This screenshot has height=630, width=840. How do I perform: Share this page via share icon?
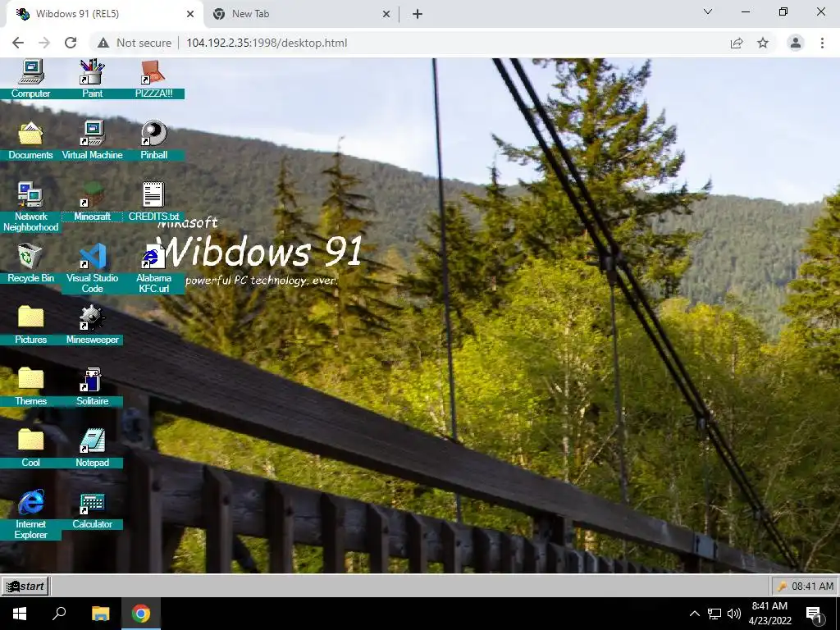coord(737,43)
